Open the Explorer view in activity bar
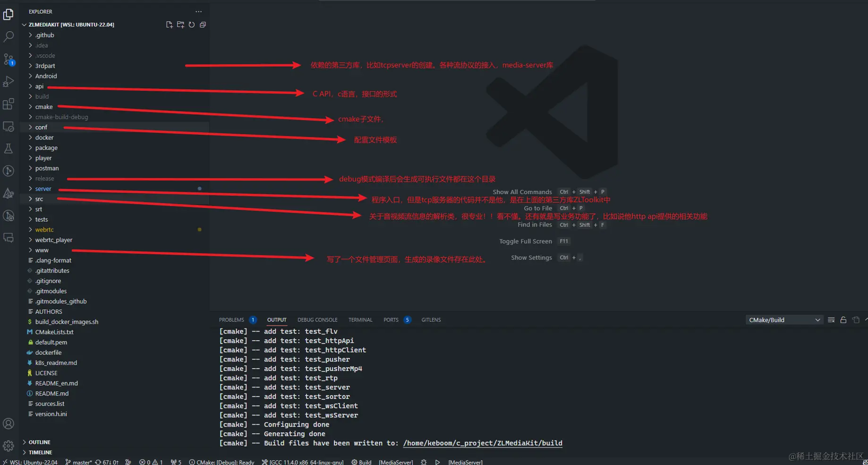This screenshot has width=868, height=465. [9, 15]
